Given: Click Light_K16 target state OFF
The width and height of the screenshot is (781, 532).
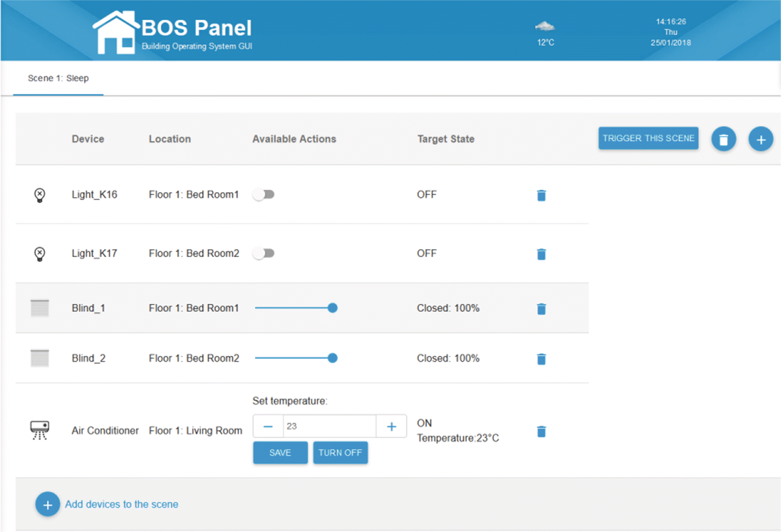Looking at the screenshot, I should tap(427, 194).
